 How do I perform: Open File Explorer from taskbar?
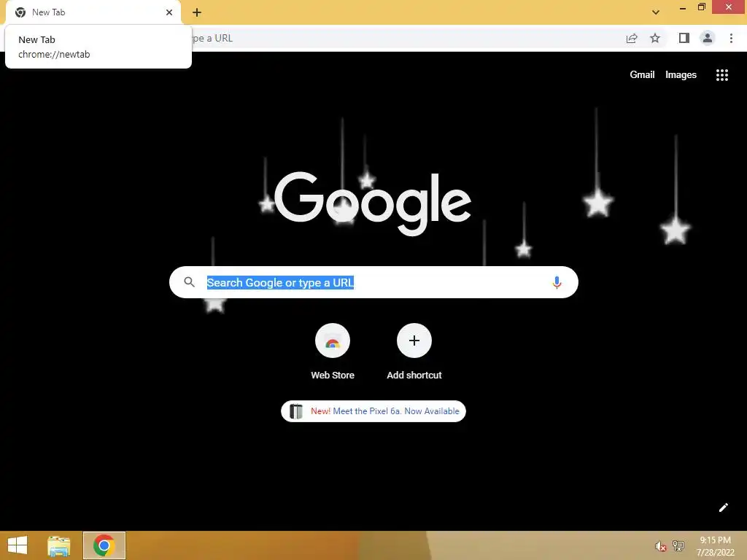[59, 545]
